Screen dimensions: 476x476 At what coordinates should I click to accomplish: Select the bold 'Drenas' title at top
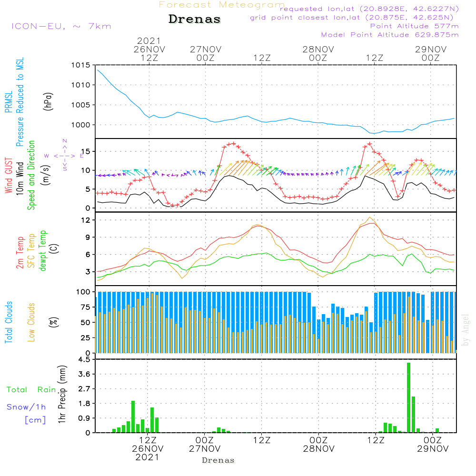point(195,19)
